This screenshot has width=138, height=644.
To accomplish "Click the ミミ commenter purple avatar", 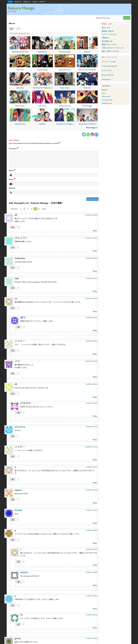I will (x=9, y=364).
